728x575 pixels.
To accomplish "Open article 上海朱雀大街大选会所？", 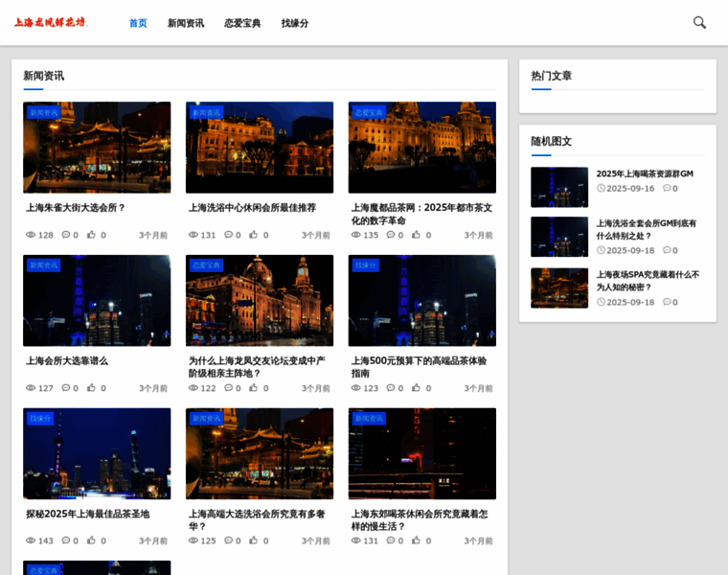I will [76, 207].
